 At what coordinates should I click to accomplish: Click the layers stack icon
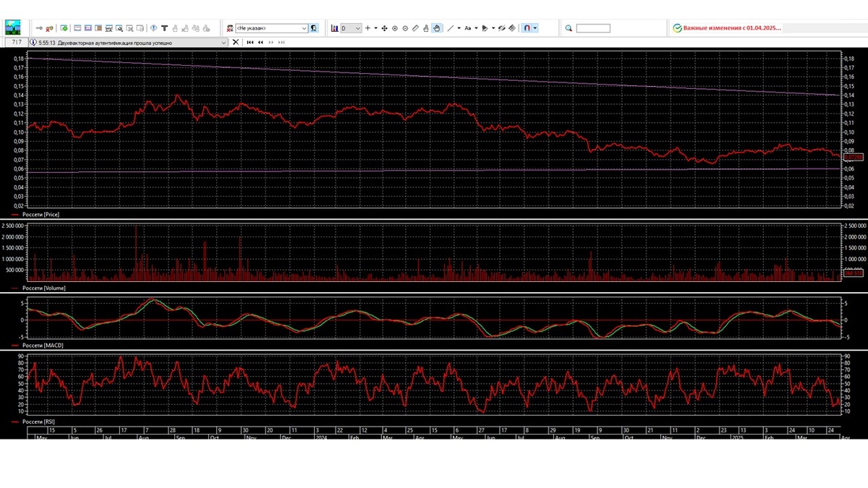[x=512, y=28]
